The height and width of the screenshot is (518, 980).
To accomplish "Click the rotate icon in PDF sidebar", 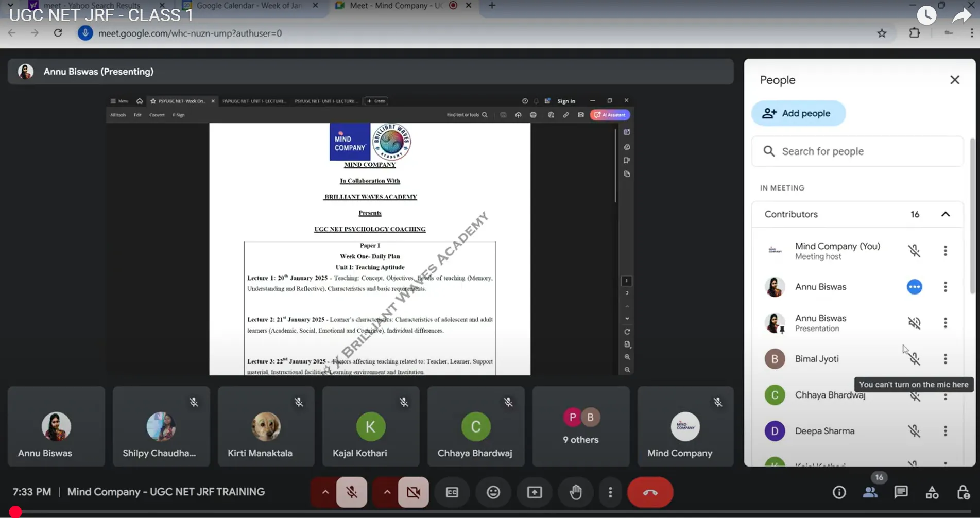I will pos(627,332).
